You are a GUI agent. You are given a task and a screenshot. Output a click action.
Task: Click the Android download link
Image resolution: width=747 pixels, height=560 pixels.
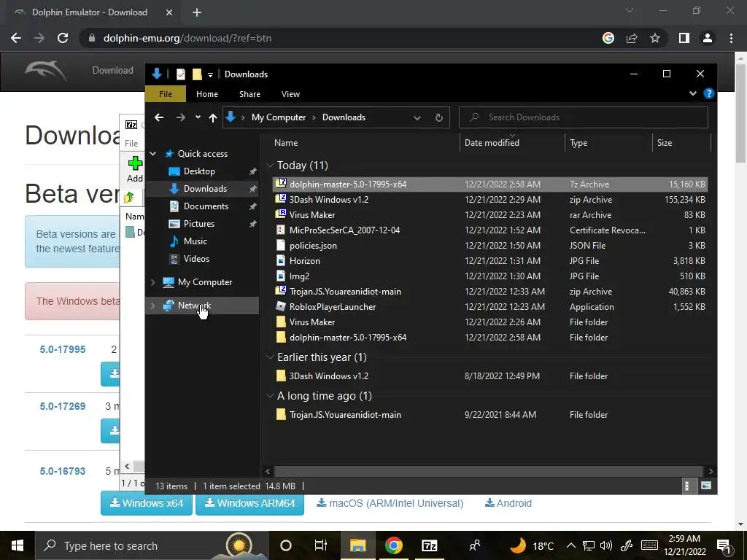(508, 503)
